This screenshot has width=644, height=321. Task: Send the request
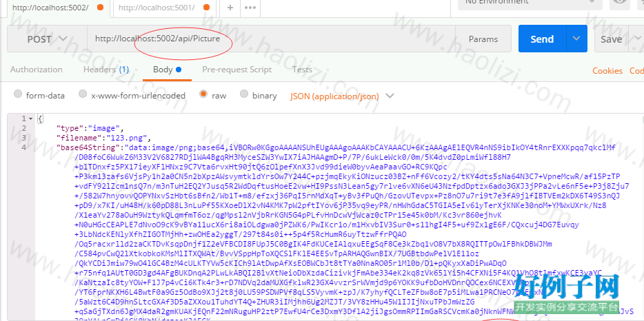point(542,39)
